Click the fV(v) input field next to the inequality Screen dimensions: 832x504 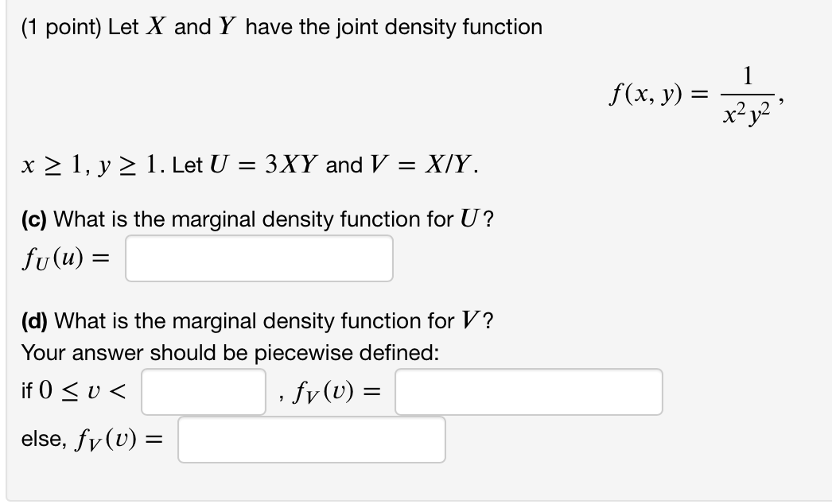click(529, 389)
